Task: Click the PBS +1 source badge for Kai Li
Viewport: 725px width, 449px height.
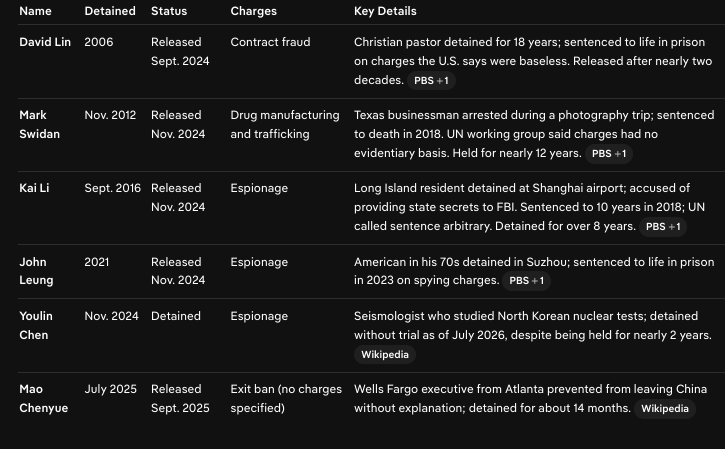Action: 663,227
